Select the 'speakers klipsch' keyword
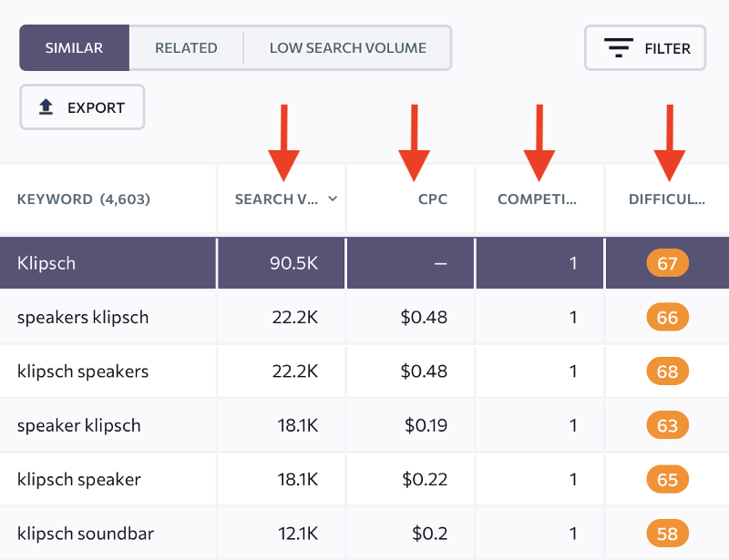The image size is (729, 560). point(83,318)
